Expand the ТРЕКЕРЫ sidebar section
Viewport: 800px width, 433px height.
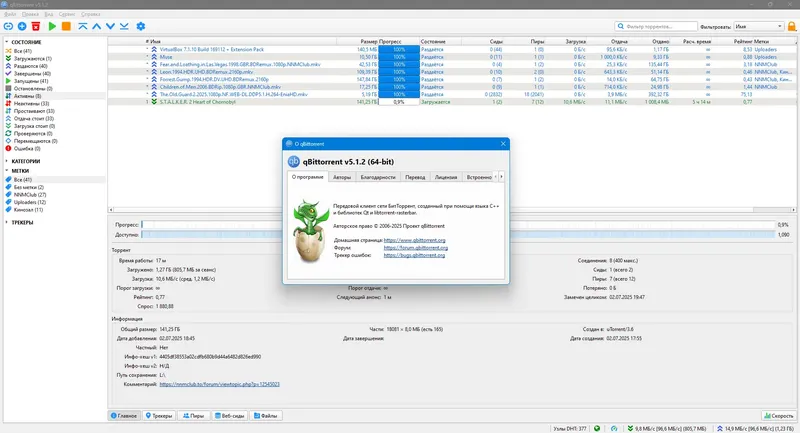7,222
